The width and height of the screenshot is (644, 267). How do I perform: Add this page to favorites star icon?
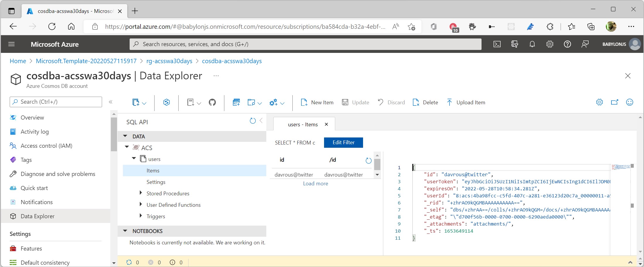pyautogui.click(x=411, y=27)
